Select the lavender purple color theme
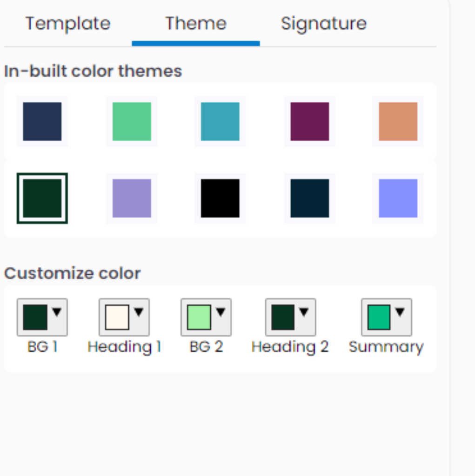 [x=131, y=198]
